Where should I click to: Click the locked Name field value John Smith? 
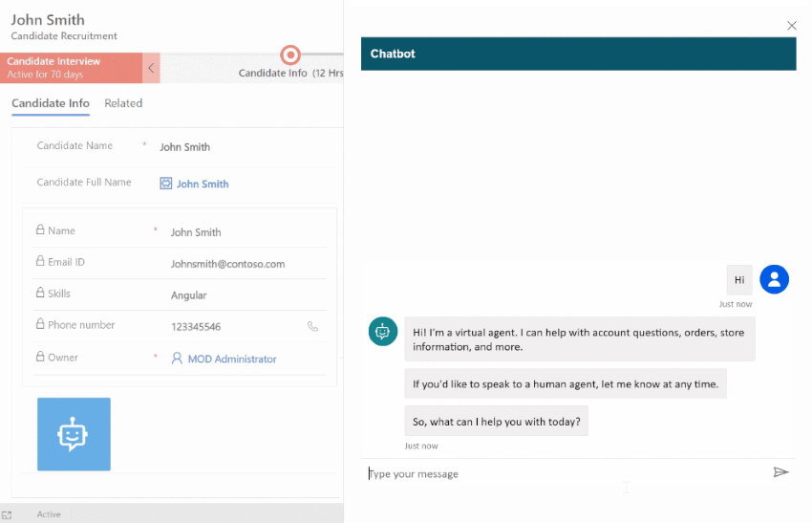(196, 232)
